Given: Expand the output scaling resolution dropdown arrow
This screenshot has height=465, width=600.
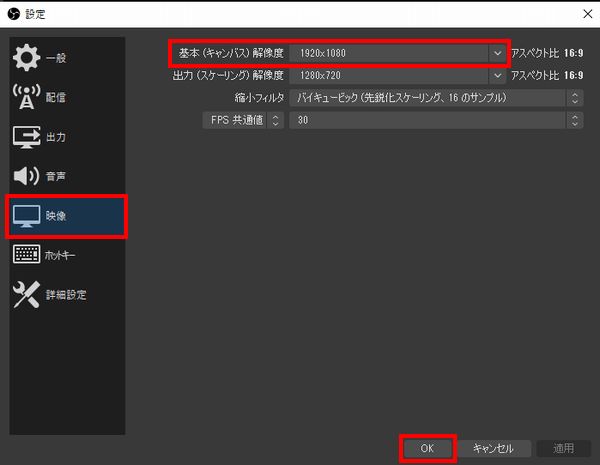Looking at the screenshot, I should click(x=497, y=75).
